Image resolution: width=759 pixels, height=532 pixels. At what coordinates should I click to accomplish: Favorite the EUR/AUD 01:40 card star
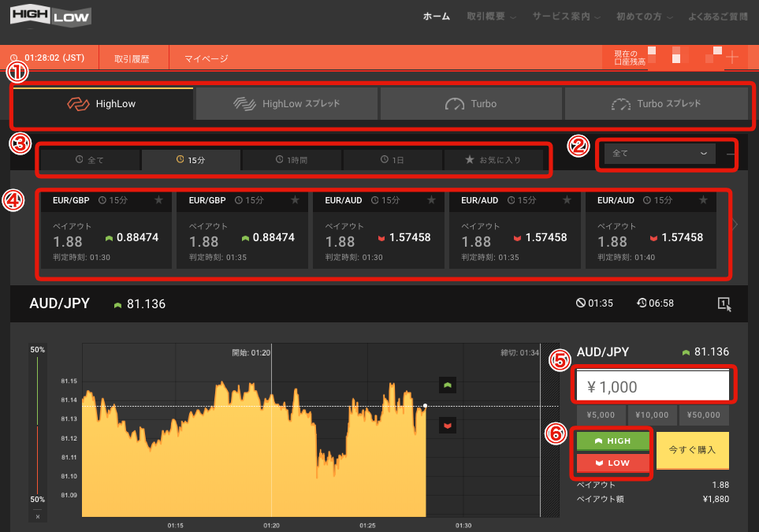[703, 200]
